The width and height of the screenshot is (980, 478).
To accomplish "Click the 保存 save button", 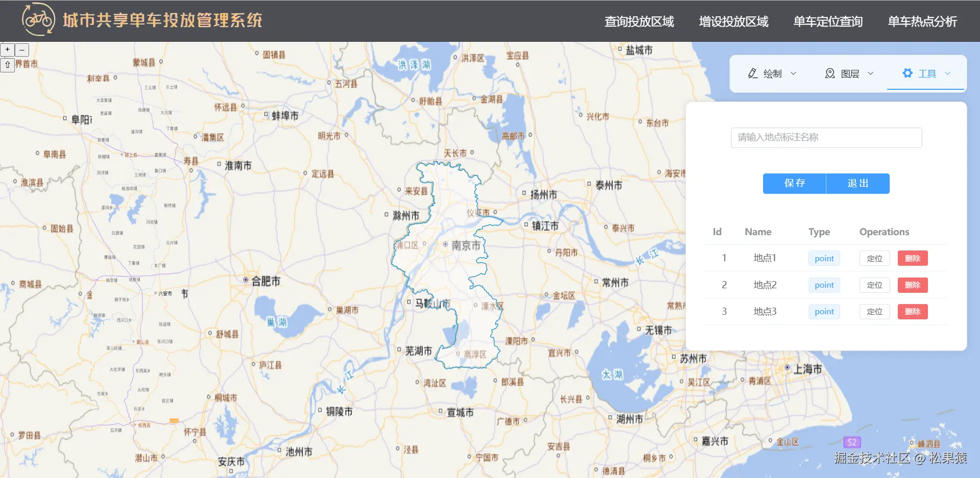I will (x=794, y=183).
